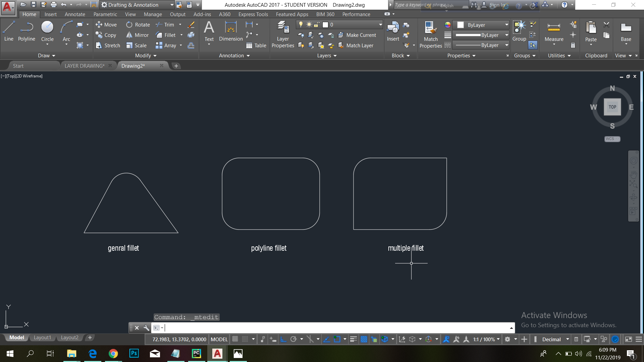Select the Arc tool
Screen dimensions: 644x362
(66, 31)
